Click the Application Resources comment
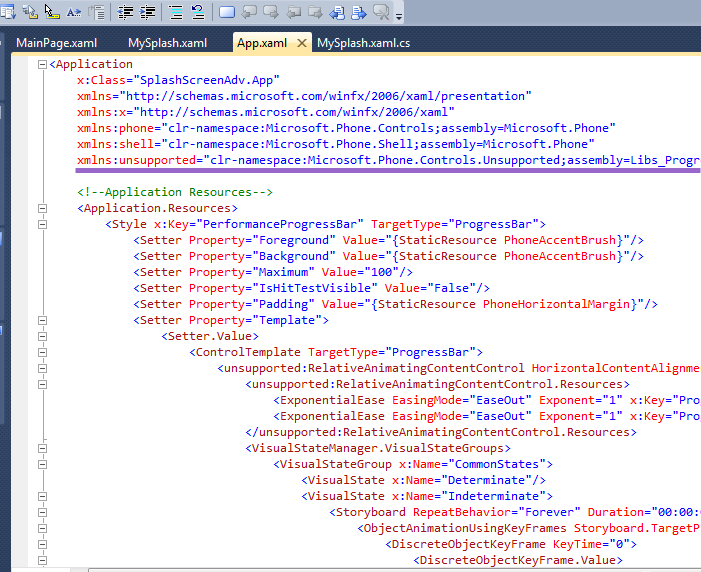The width and height of the screenshot is (701, 572). (x=175, y=192)
